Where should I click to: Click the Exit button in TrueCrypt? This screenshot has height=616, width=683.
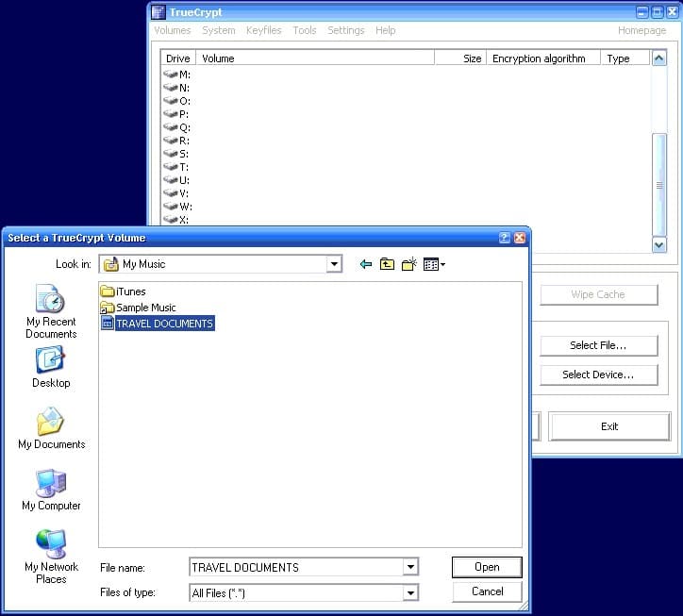(x=609, y=426)
